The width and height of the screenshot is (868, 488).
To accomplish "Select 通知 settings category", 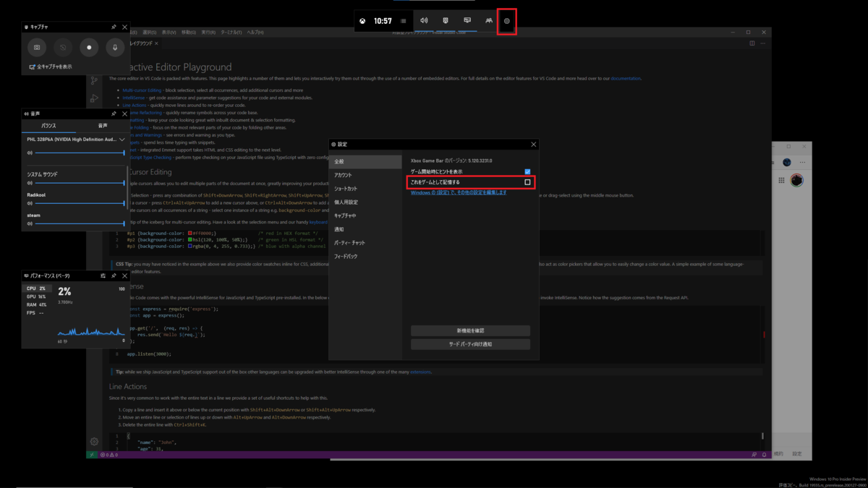I will (x=365, y=229).
